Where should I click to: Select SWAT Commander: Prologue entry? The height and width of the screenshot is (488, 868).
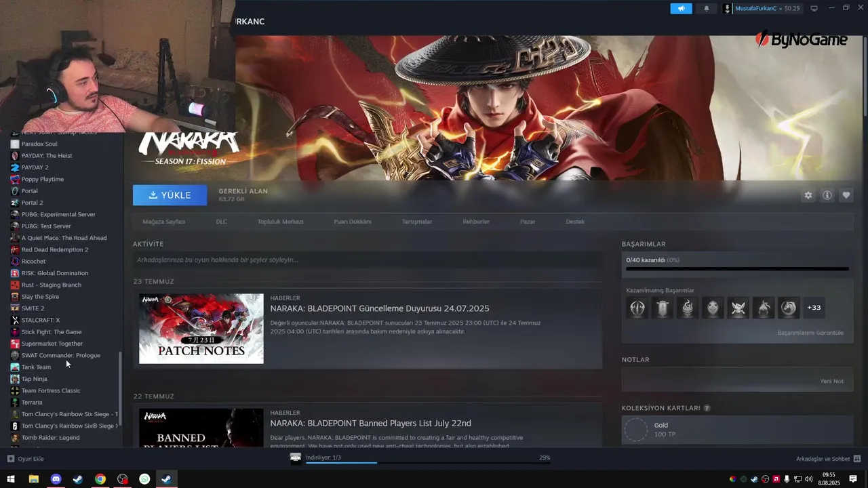coord(61,355)
